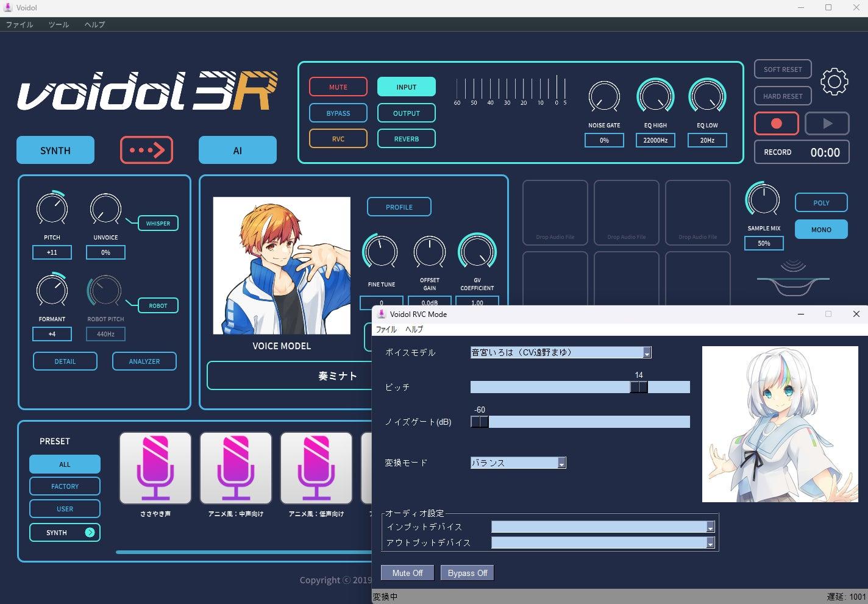Click the arrow icon in SYNTH preset filter
This screenshot has height=604, width=868.
coord(90,533)
